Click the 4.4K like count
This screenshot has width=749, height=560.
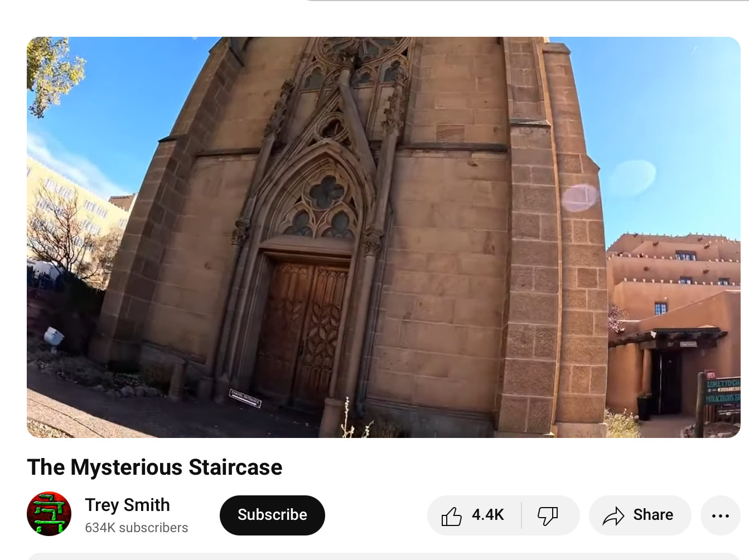pos(487,515)
